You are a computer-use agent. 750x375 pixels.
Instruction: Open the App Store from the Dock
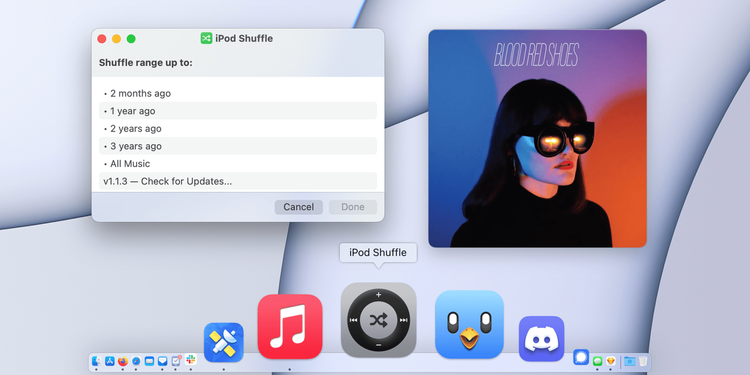110,361
